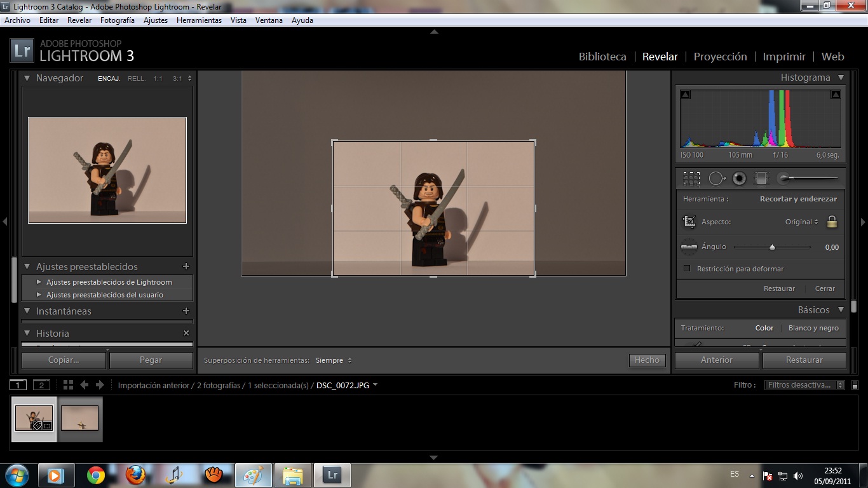
Task: Adjust the Ángulo slider handle
Action: pos(772,247)
